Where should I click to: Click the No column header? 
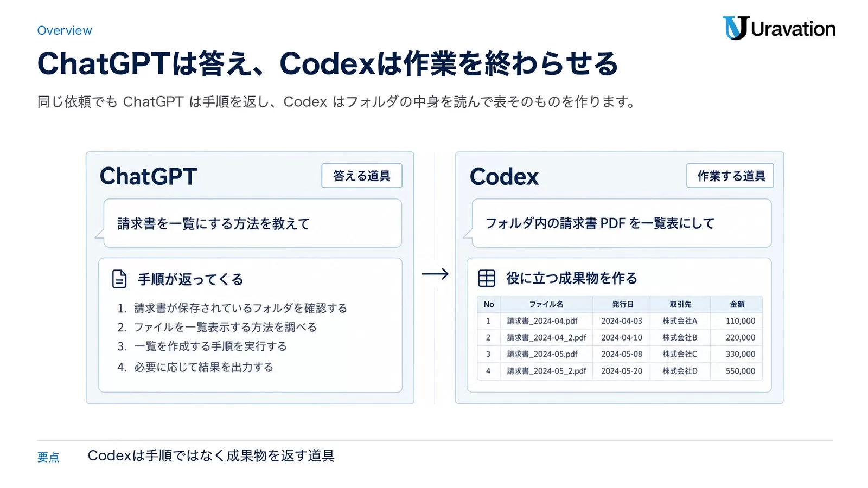[489, 304]
